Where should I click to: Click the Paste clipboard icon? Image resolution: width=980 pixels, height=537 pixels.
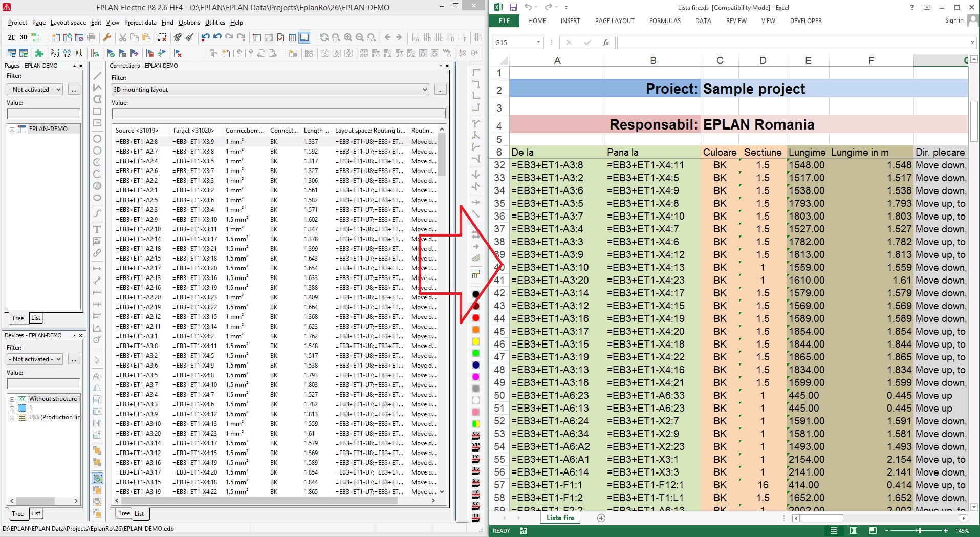point(146,37)
